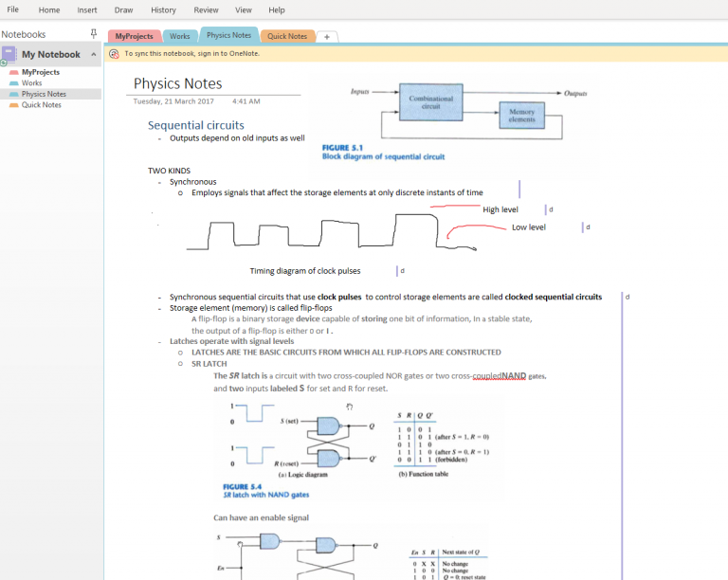Pin the Notebooks pane
The image size is (728, 580).
[92, 33]
